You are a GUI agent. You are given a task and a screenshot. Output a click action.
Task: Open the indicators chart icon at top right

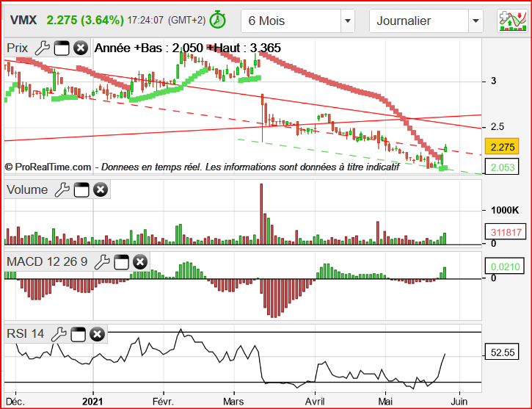(x=513, y=21)
